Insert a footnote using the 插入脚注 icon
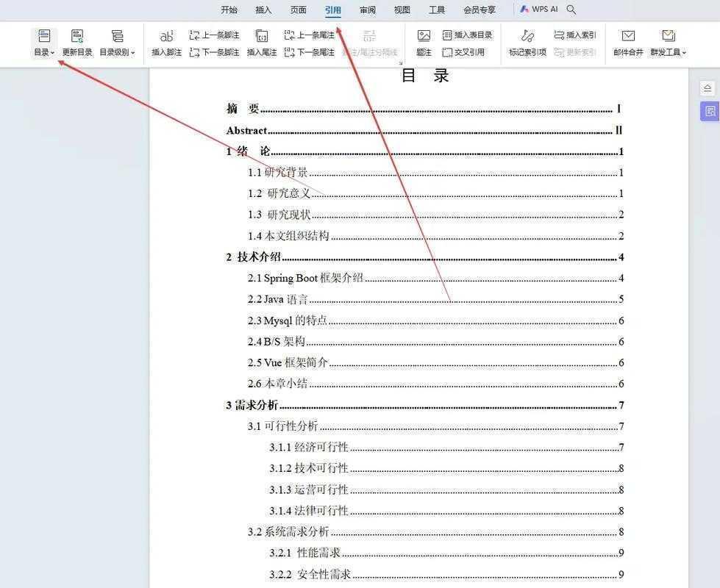Screen dimensions: 720x588 [166, 40]
